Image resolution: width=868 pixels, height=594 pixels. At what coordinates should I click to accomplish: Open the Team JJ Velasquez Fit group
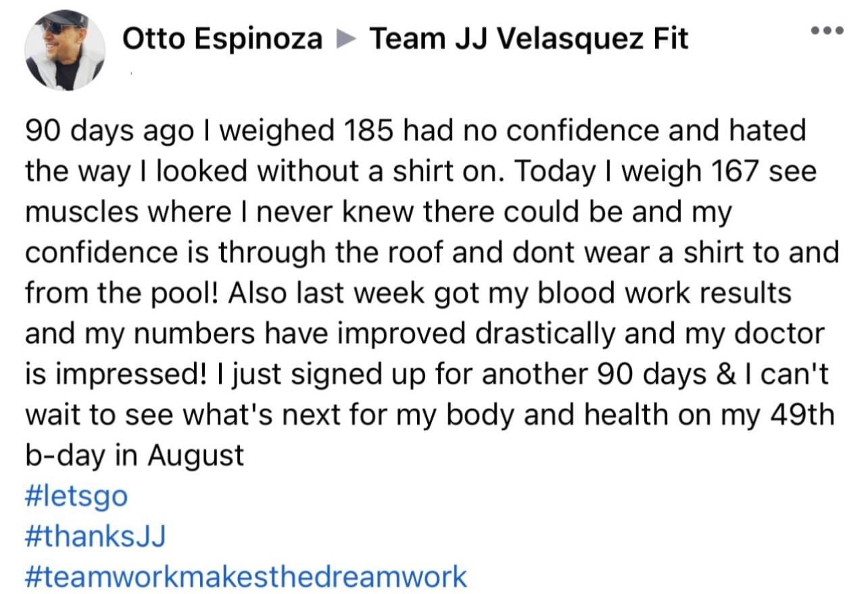point(529,39)
